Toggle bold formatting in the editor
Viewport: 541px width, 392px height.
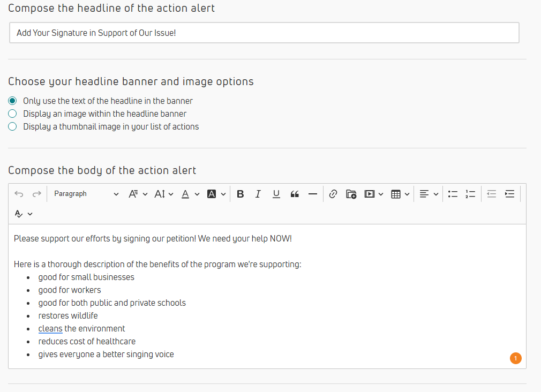click(241, 194)
